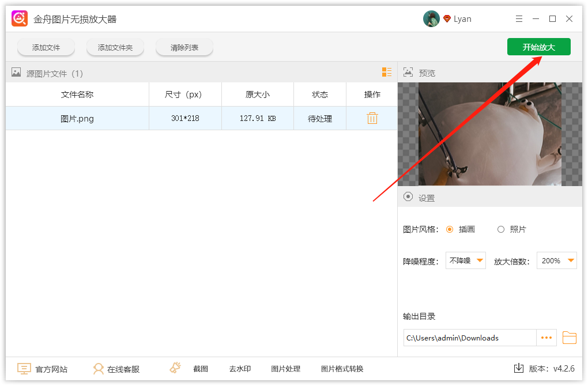Click the 清除列表 button
The image size is (588, 386).
point(184,48)
